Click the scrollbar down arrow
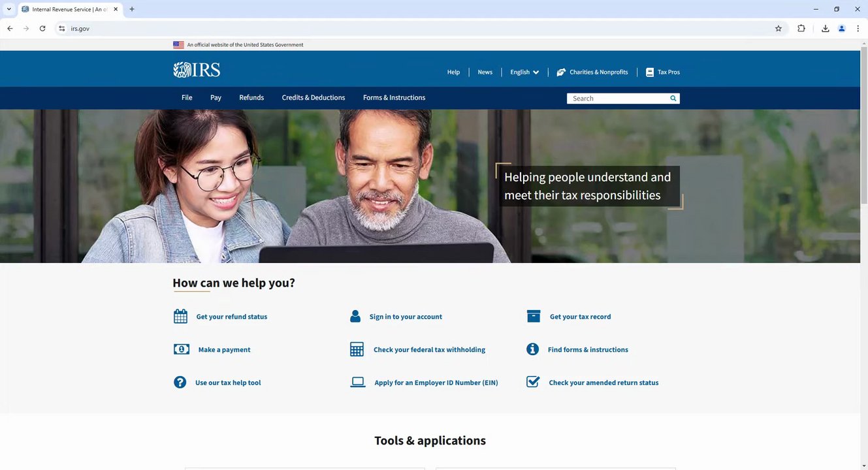This screenshot has width=868, height=470. tap(864, 465)
